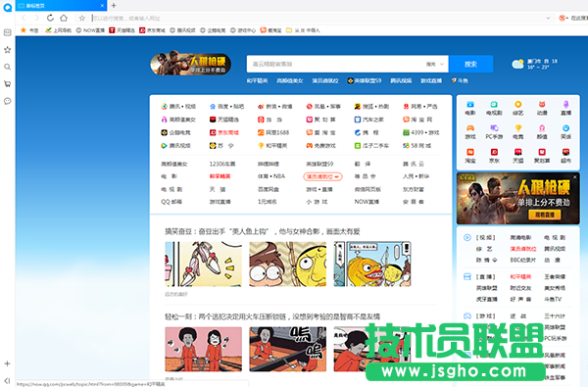Open sidebar chat bubble panel
This screenshot has height=387, width=588.
pos(7,101)
